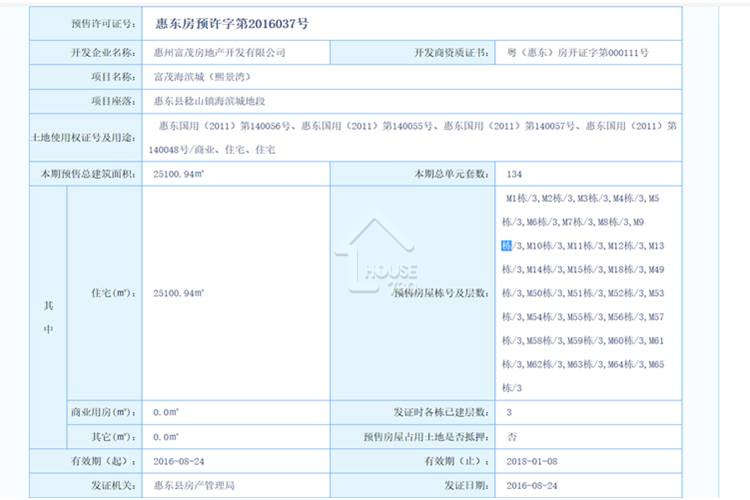Select other area value next to 其它(㎡)

166,437
